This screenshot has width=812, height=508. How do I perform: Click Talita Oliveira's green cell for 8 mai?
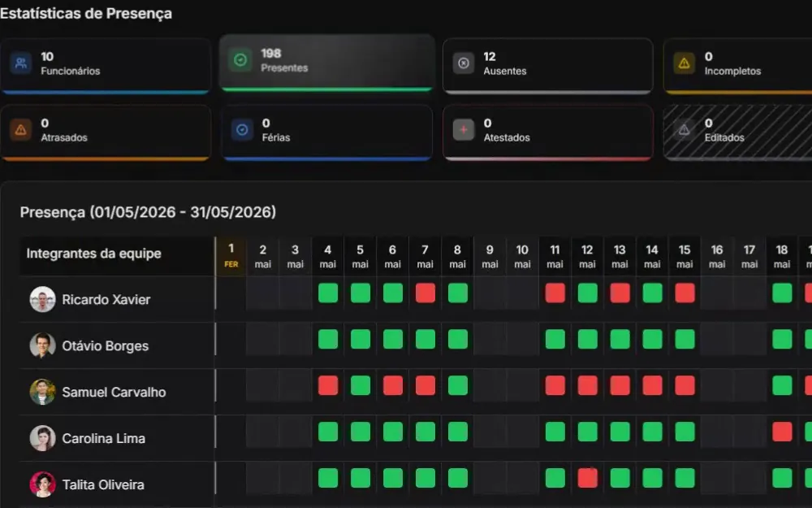(x=458, y=478)
